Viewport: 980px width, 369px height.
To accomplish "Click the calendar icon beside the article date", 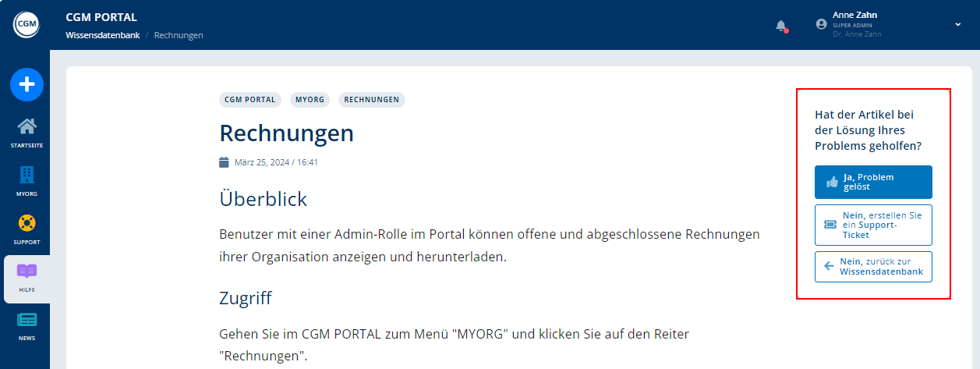I will click(x=224, y=162).
